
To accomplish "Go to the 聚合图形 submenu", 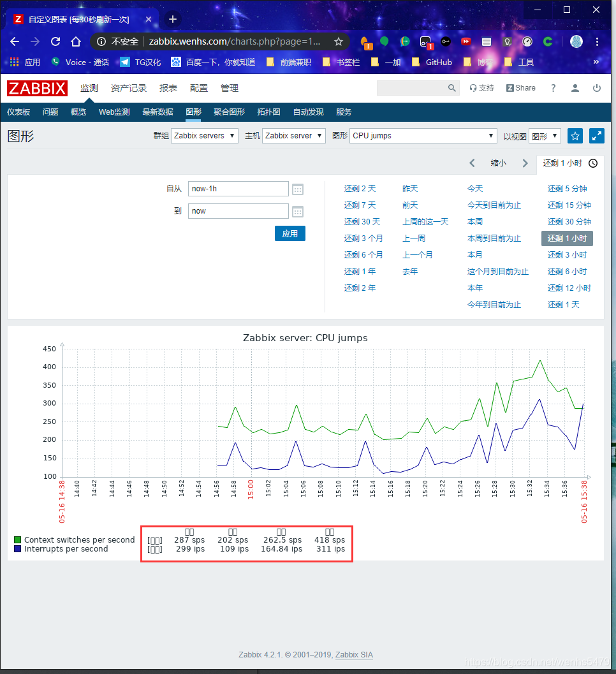I will (229, 112).
